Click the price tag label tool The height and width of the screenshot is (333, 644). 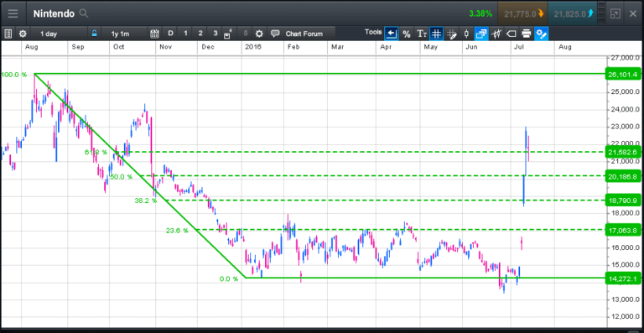(512, 34)
